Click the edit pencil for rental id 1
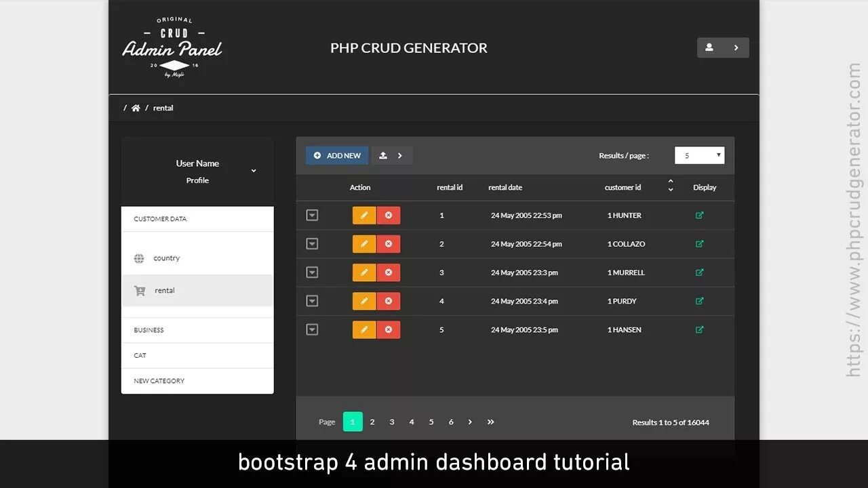 click(x=364, y=216)
